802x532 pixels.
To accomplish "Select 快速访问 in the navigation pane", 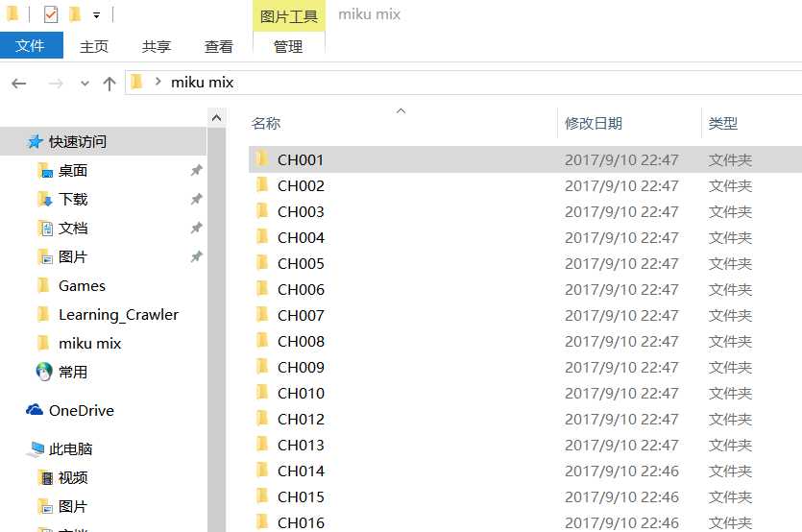I will (104, 142).
